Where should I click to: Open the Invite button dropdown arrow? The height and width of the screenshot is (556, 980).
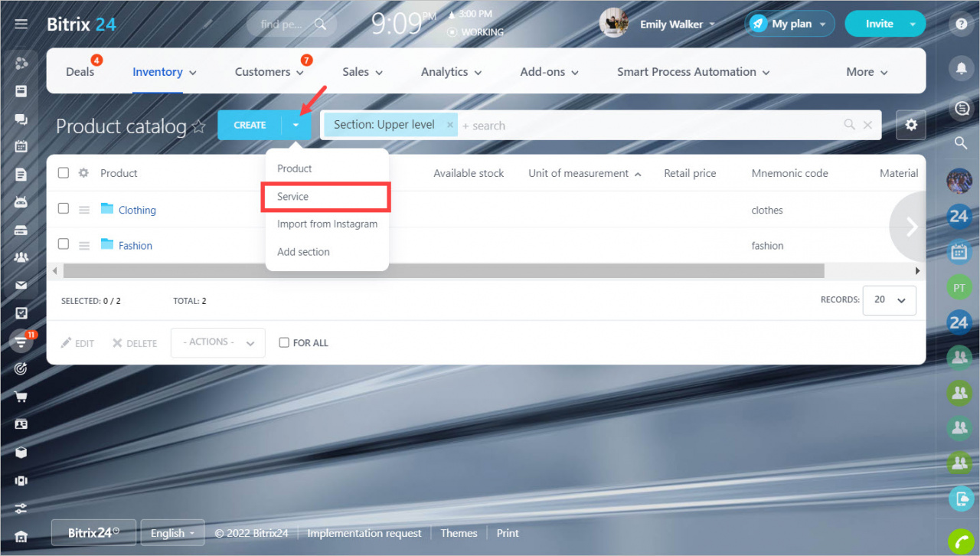913,24
